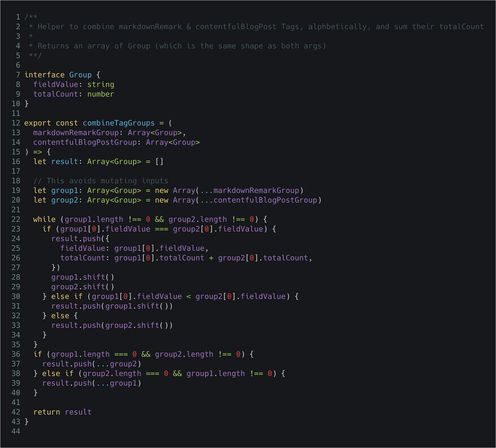Click 'result.push({' on line 24
This screenshot has width=496, height=448.
click(x=80, y=239)
